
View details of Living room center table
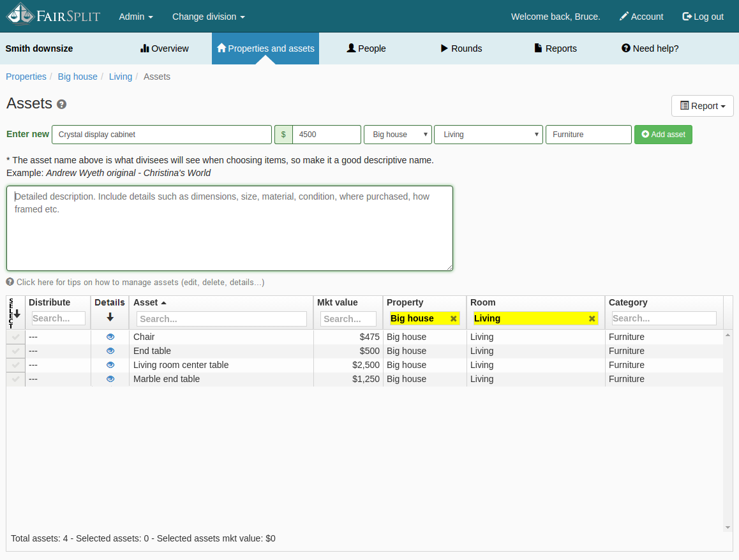point(110,365)
